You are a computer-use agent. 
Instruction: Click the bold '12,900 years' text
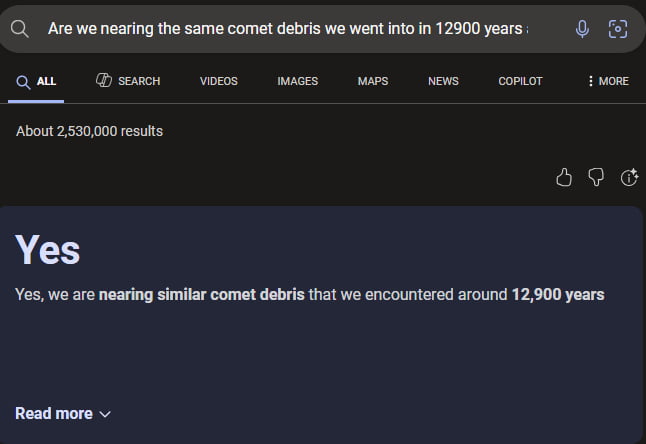click(558, 294)
